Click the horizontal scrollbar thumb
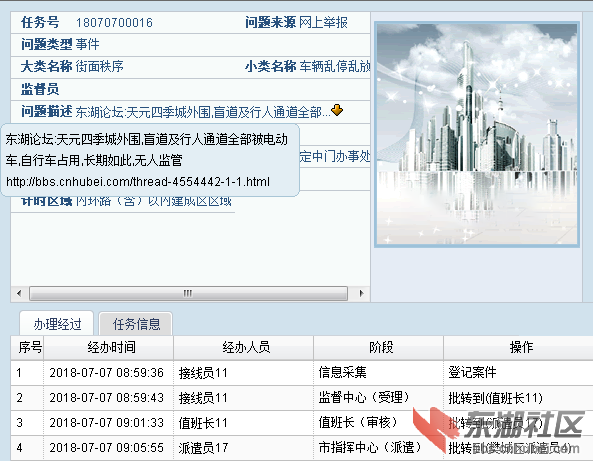This screenshot has height=461, width=593. [x=188, y=293]
